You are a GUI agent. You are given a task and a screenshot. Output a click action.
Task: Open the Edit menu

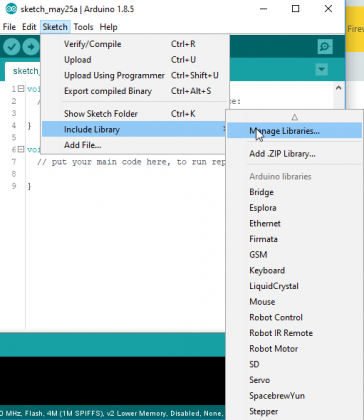(x=29, y=27)
